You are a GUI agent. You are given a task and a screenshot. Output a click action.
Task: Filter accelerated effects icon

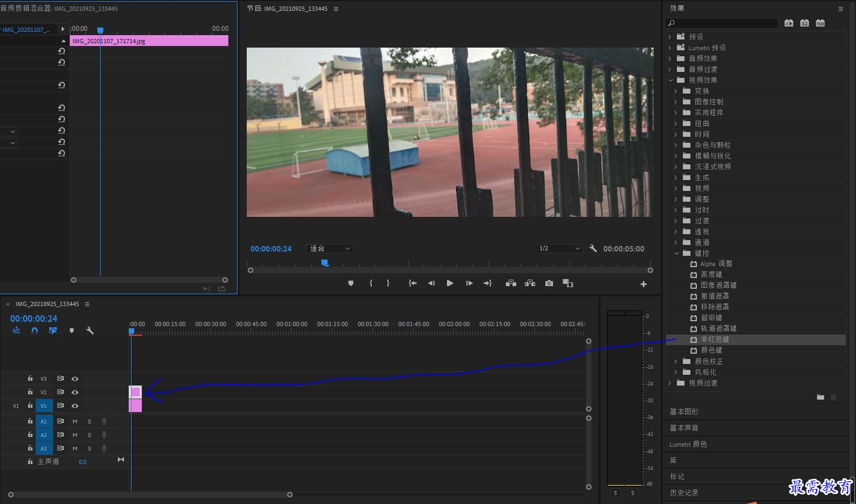click(x=789, y=23)
